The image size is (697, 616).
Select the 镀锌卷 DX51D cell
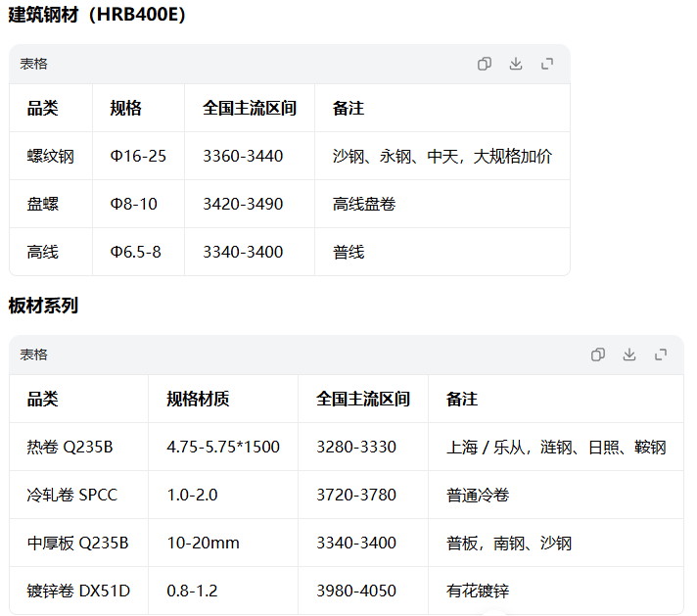click(78, 592)
